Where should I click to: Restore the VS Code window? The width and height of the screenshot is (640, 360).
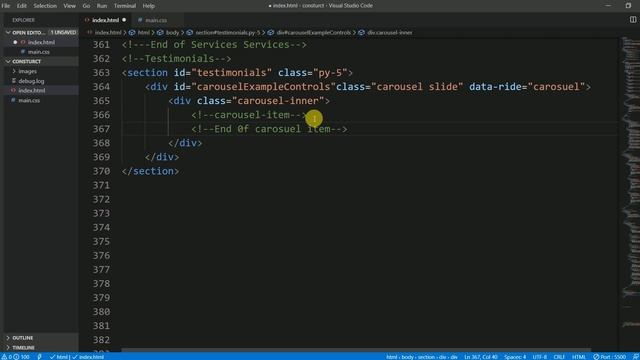pyautogui.click(x=628, y=6)
